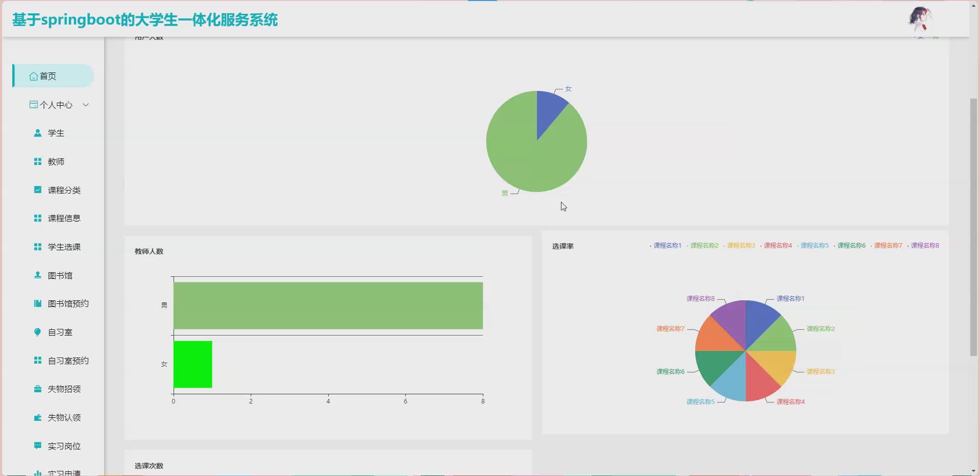The height and width of the screenshot is (476, 980).
Task: Click the 课程名称6 pie label
Action: pyautogui.click(x=670, y=372)
